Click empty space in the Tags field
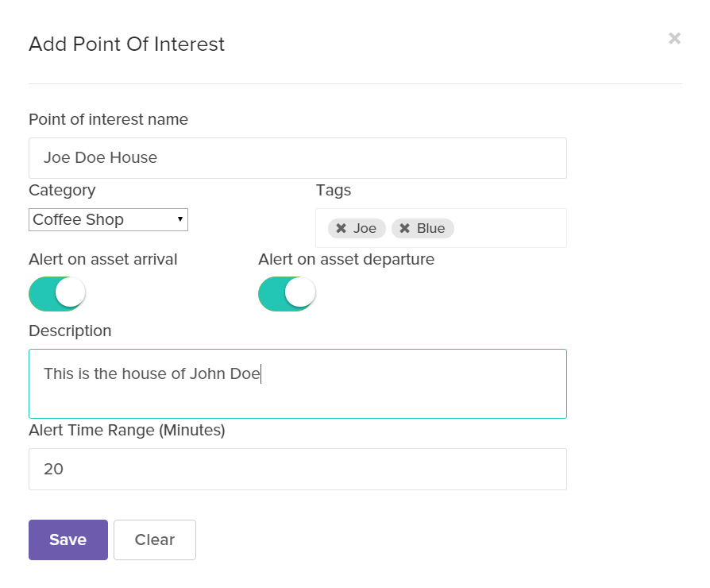Image resolution: width=710 pixels, height=588 pixels. 508,229
